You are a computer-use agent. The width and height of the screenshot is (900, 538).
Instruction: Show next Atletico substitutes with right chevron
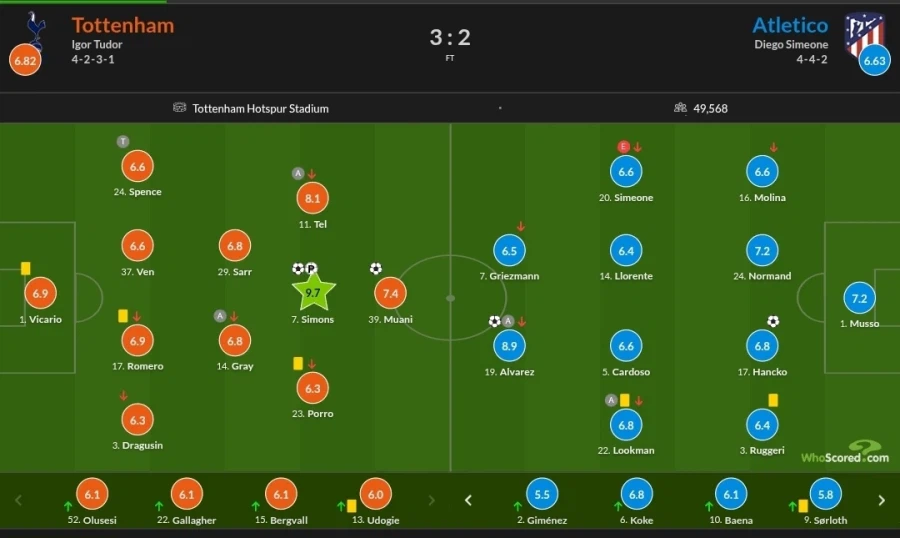[881, 500]
